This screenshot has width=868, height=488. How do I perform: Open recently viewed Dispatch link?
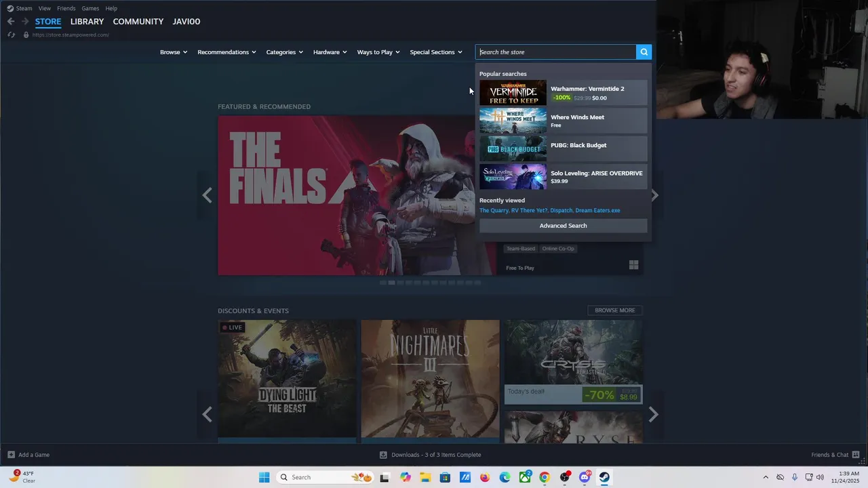(x=561, y=210)
